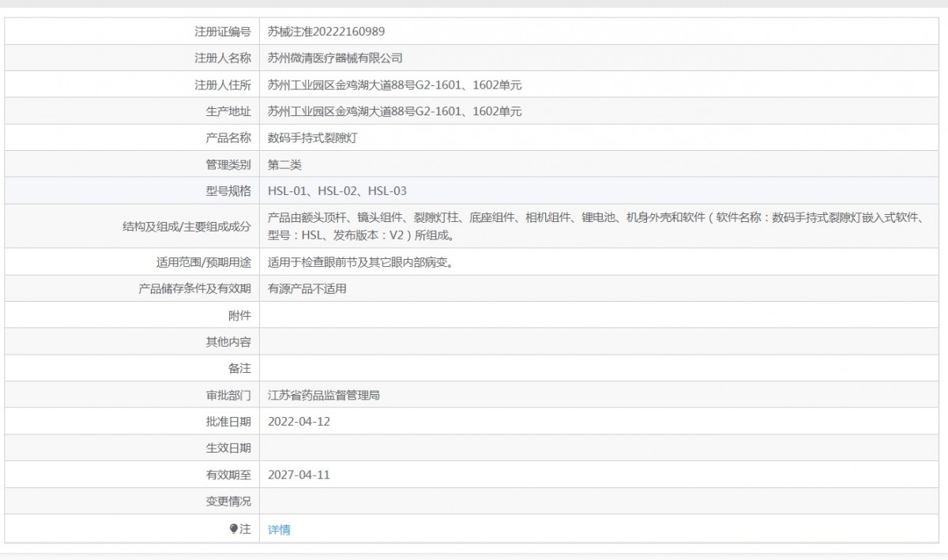
Task: Click the expiry date 2027-04-11
Action: pos(299,475)
